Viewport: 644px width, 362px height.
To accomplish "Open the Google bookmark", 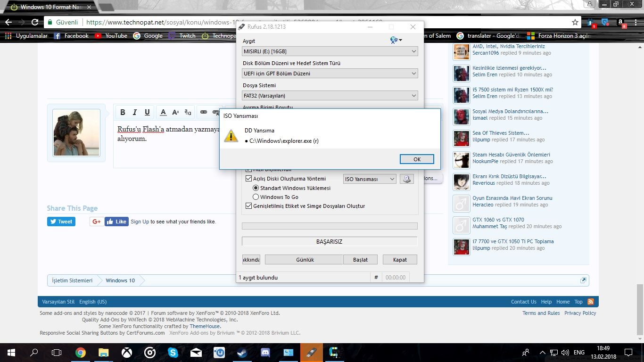I will tap(148, 36).
